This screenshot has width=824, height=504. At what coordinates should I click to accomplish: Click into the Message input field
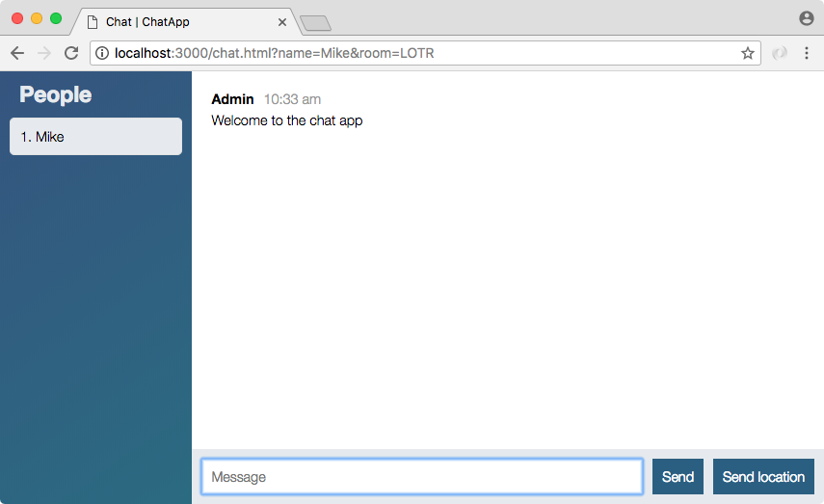click(x=421, y=477)
